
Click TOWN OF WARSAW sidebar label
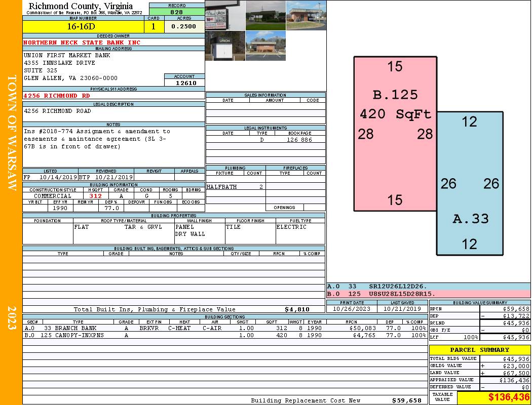click(x=12, y=133)
